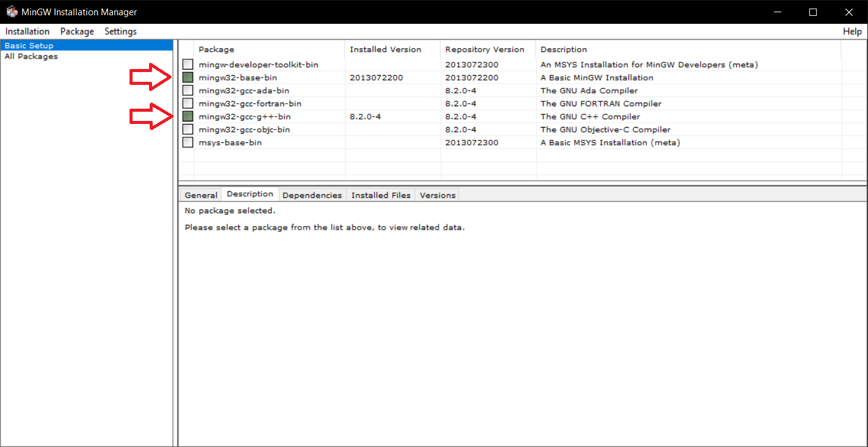Click the mingw32-gcc-g++-bin installed checkbox

[188, 117]
